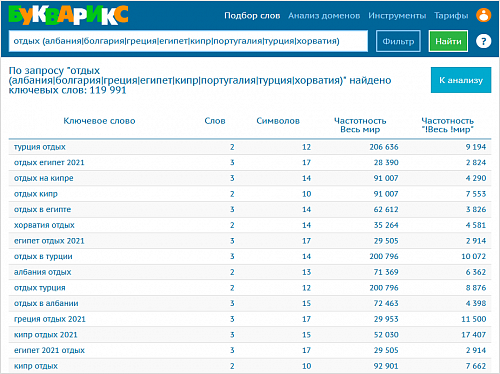The image size is (500, 374).
Task: Select keyword 'египет отдых 2021'
Action: (49, 241)
